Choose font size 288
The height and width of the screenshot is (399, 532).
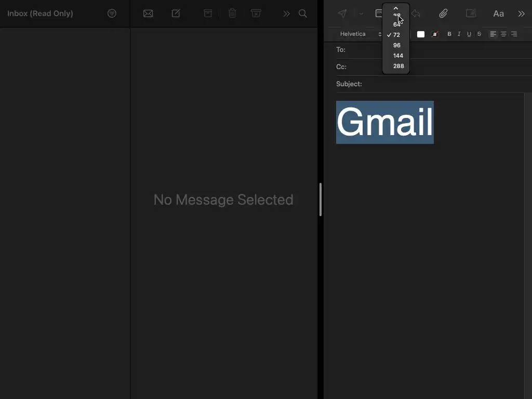pos(396,66)
